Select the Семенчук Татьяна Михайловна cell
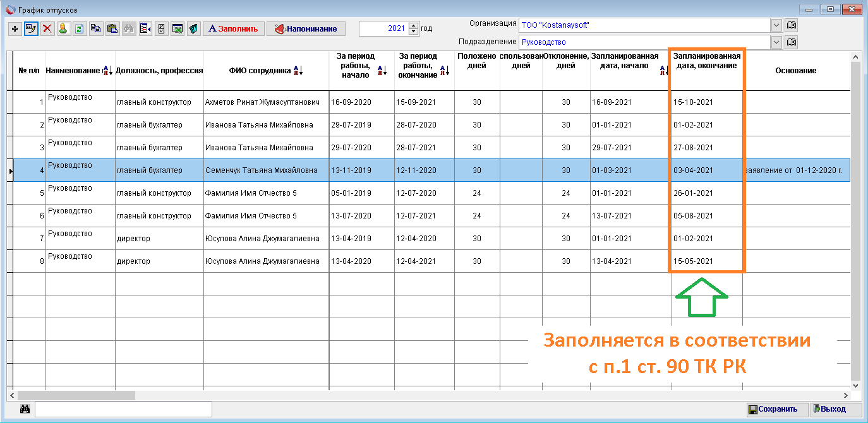Viewport: 868px width, 423px height. [266, 170]
